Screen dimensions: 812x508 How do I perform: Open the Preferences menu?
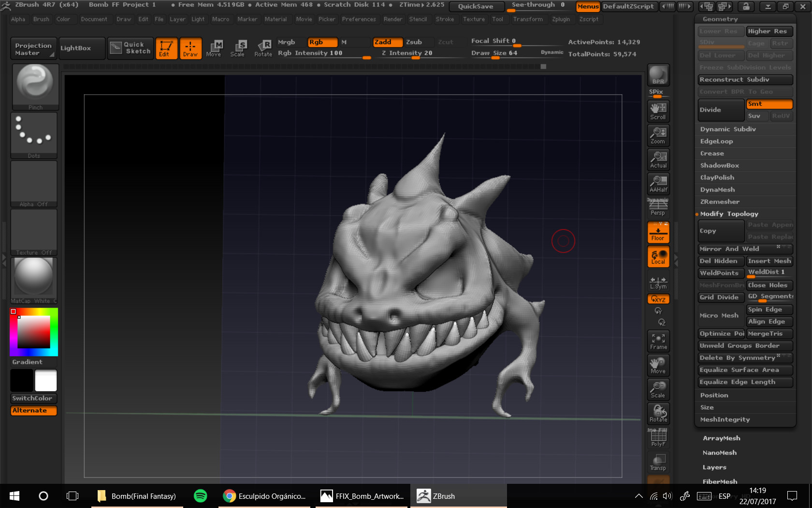(359, 19)
